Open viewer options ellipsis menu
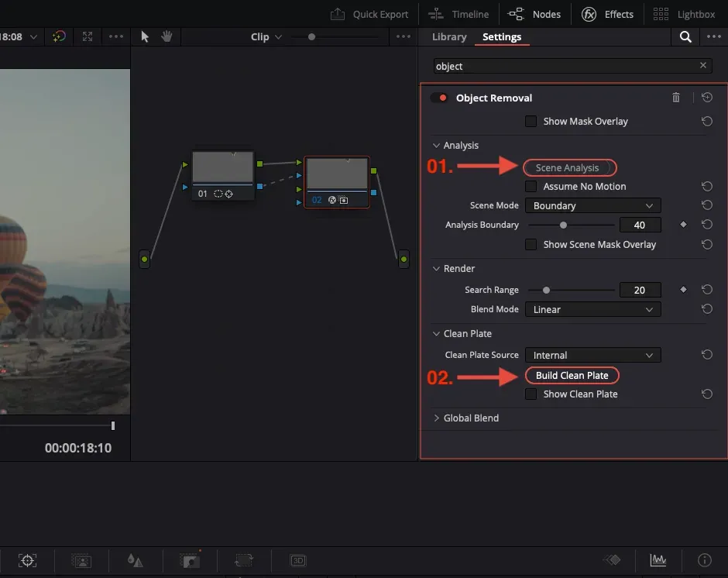The image size is (728, 578). pos(115,36)
